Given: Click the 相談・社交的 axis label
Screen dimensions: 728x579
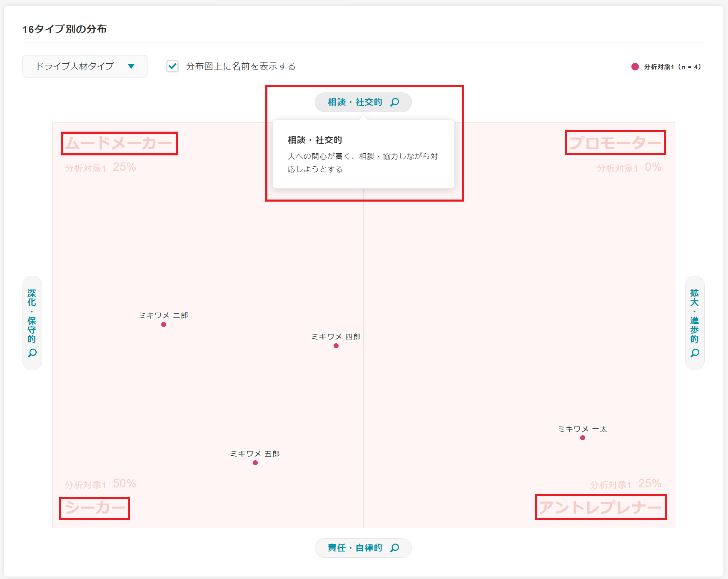Looking at the screenshot, I should 354,102.
